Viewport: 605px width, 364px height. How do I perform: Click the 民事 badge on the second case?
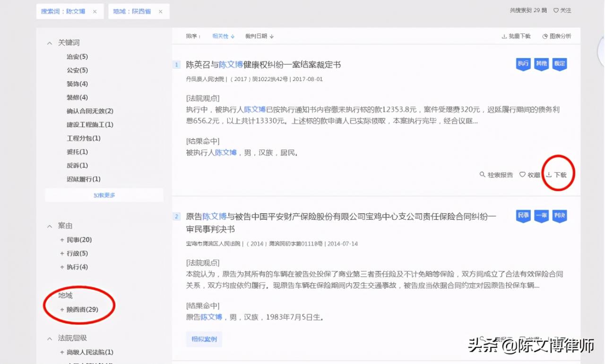523,216
